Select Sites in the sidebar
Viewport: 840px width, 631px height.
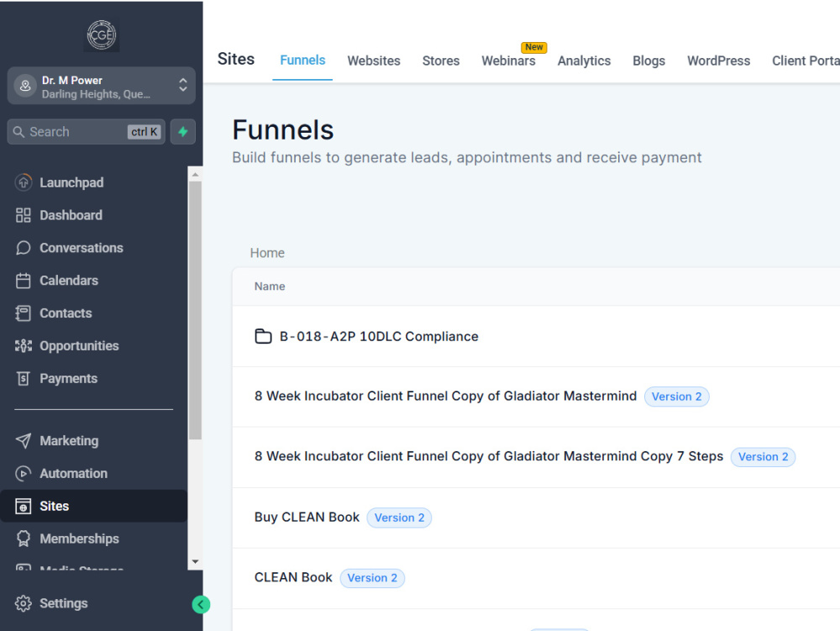click(x=94, y=506)
